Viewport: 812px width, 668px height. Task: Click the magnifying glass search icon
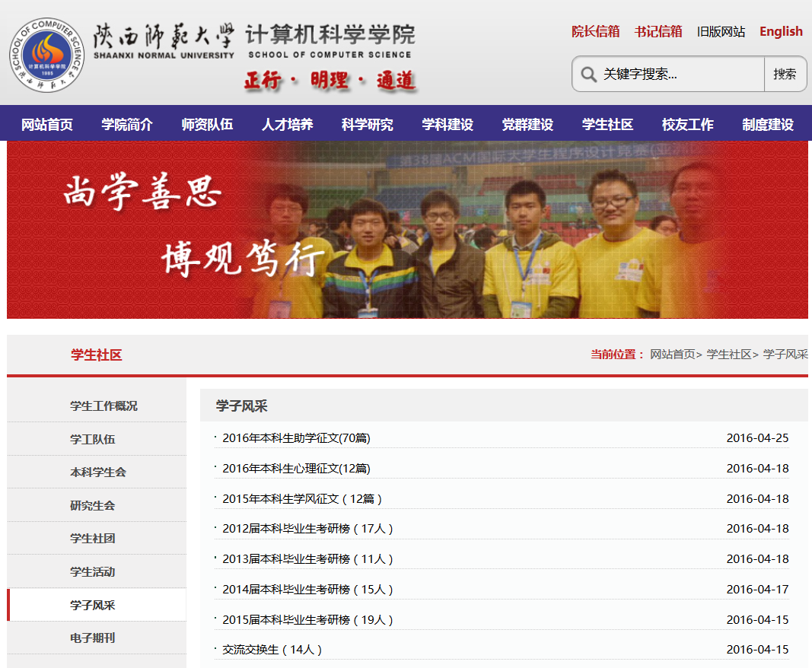[x=588, y=74]
